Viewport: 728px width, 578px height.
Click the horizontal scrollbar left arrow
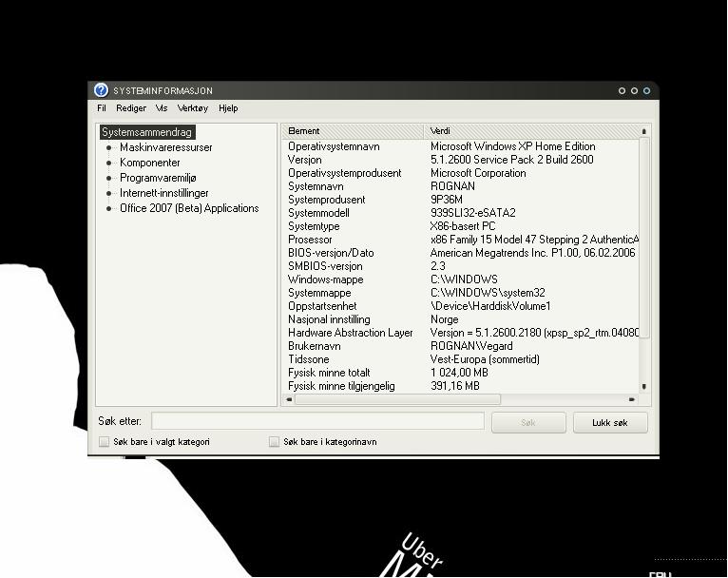pos(289,399)
